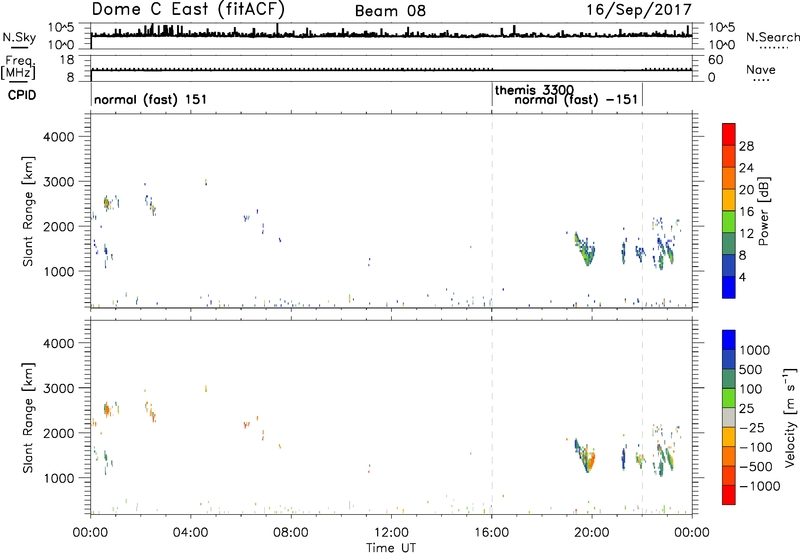Select the 'Beam 08' heading text
Image resolution: width=800 pixels, height=554 pixels.
(390, 11)
